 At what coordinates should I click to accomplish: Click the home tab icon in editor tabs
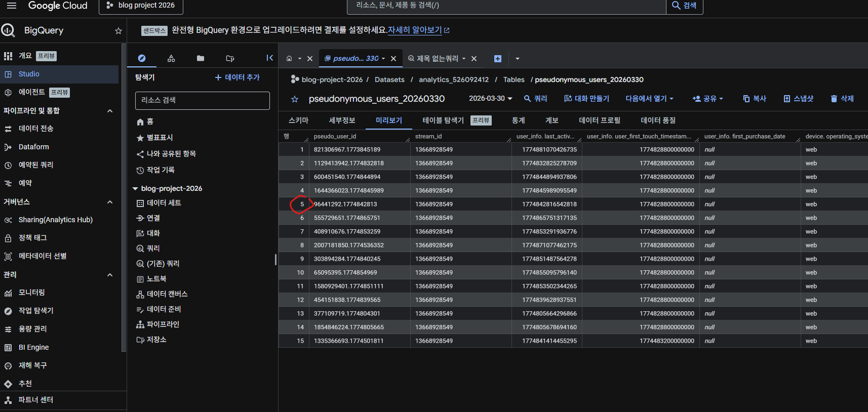[x=289, y=59]
